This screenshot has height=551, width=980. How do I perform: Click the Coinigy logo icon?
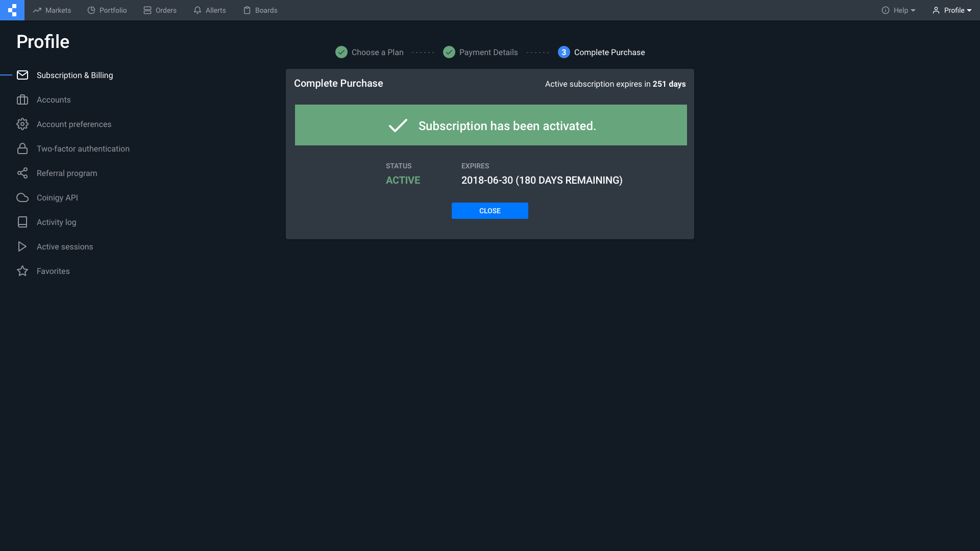pyautogui.click(x=12, y=10)
